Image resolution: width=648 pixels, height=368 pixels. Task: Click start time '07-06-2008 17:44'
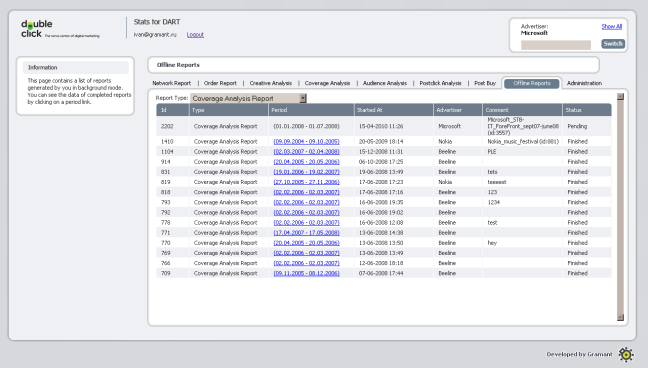(381, 273)
